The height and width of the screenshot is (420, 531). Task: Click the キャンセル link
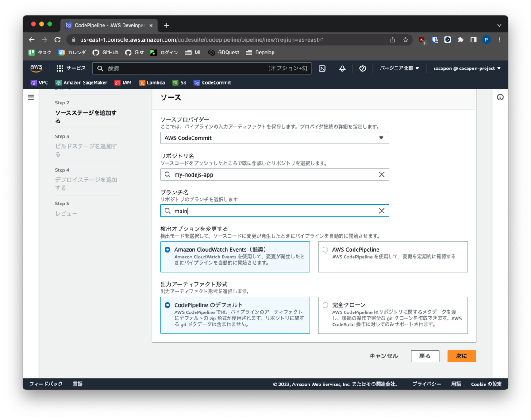(x=383, y=356)
